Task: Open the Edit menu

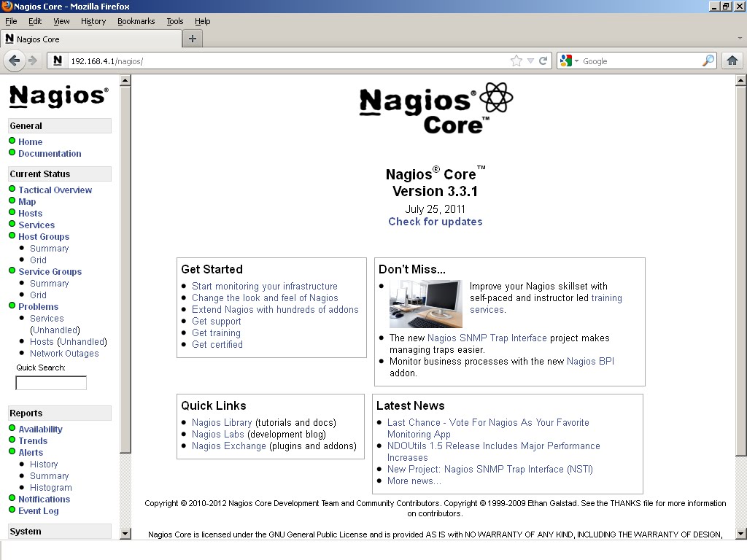Action: [35, 21]
